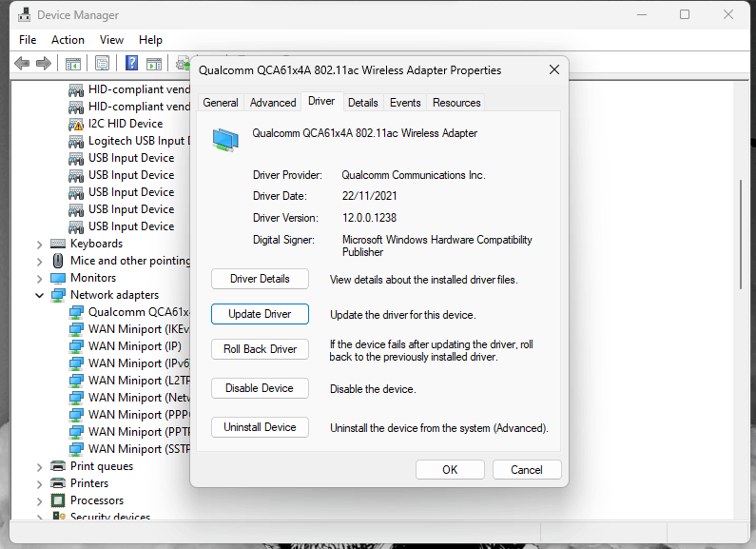Click the Device Manager title bar app icon

coord(24,15)
